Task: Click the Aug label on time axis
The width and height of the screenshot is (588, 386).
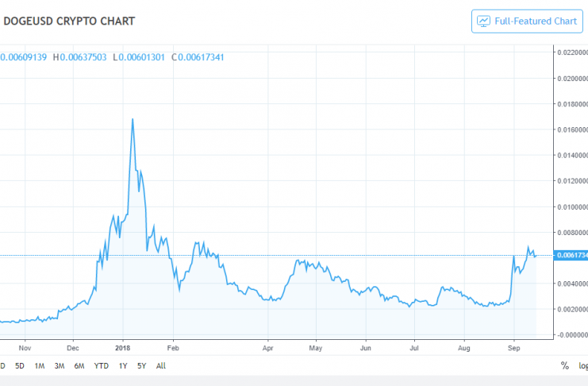Action: pos(464,348)
